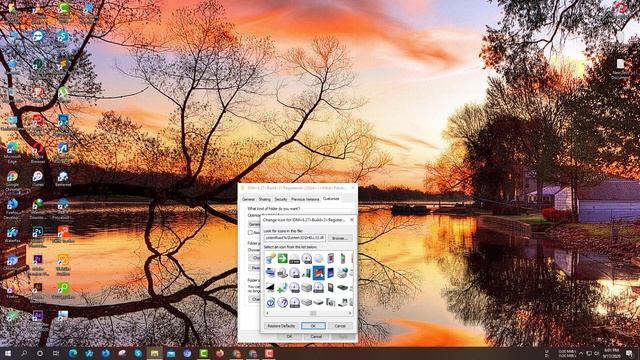Click Browse... in Change Icon dialog
The image size is (640, 360).
[x=339, y=238]
